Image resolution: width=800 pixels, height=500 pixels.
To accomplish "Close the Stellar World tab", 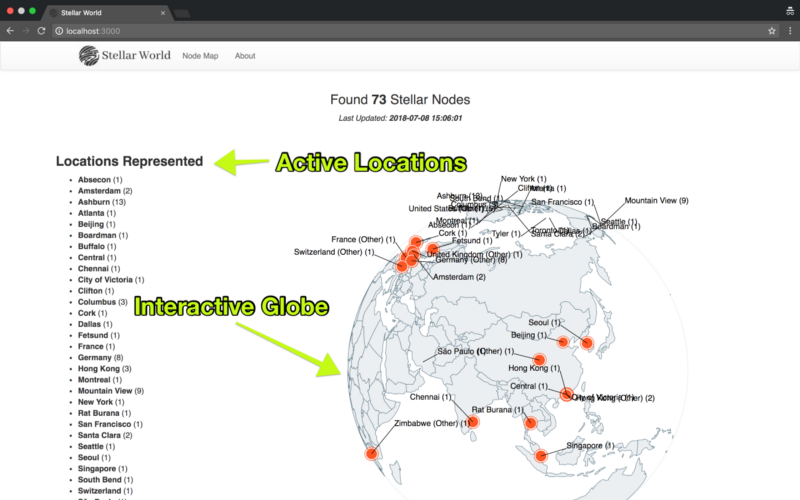I will (x=163, y=13).
